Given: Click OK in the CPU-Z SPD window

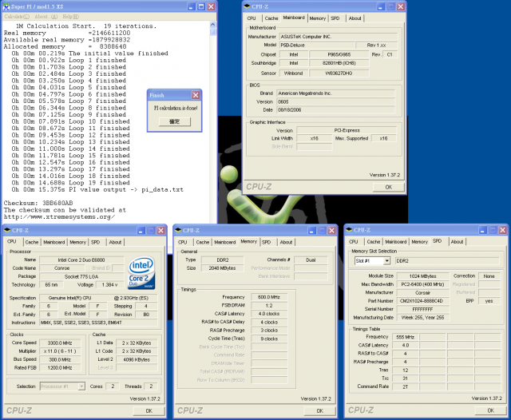Looking at the screenshot, I should click(490, 410).
